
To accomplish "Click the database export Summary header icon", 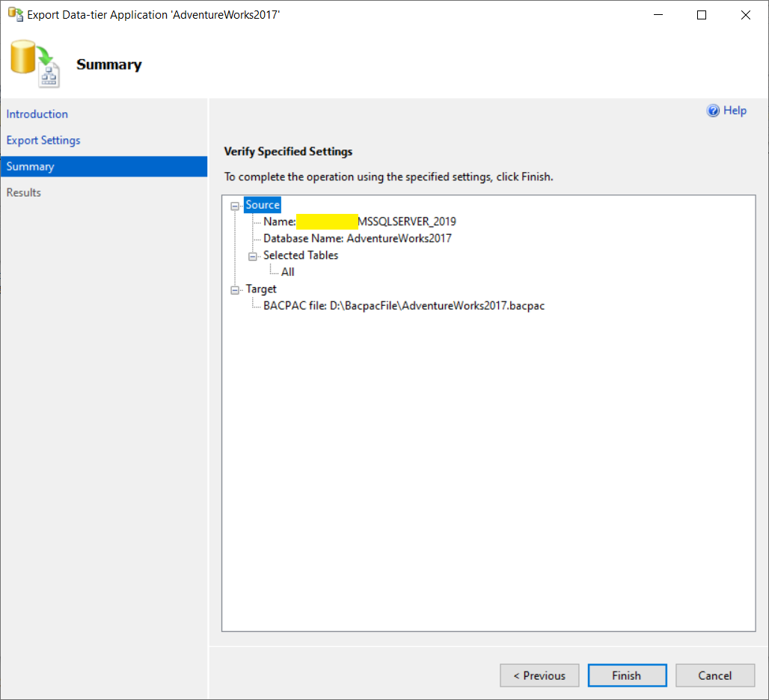I will 35,64.
